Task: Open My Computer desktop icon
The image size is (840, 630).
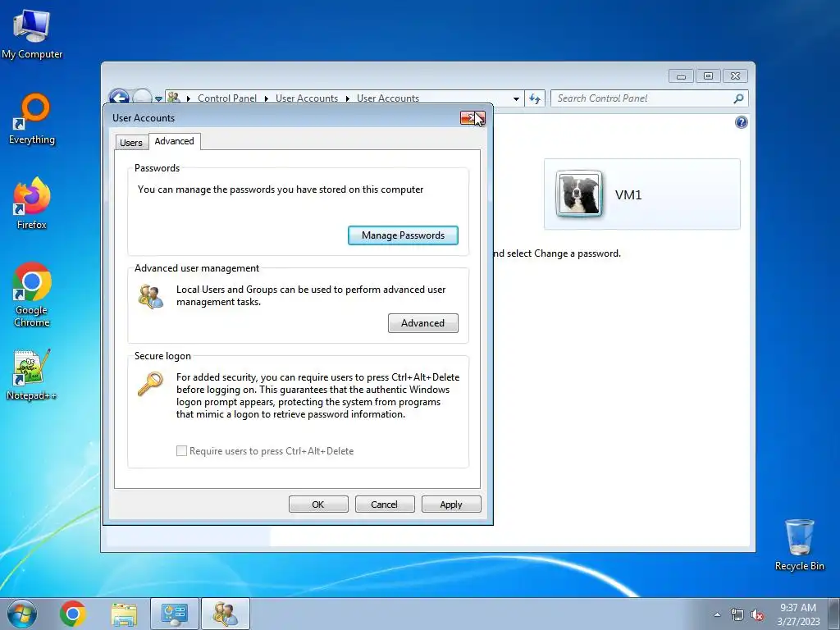Action: (x=32, y=33)
